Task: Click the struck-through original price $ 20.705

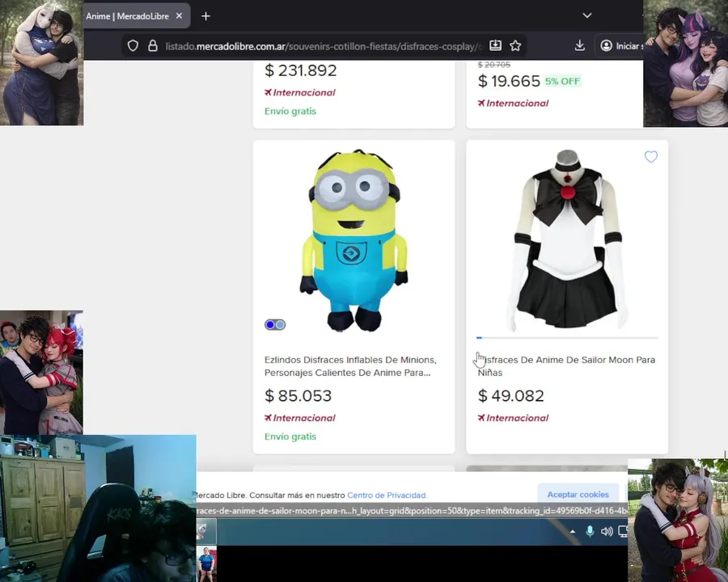Action: click(x=494, y=65)
